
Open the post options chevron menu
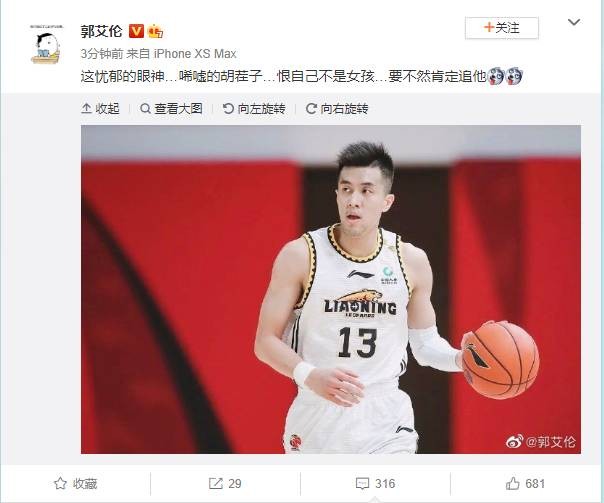[574, 22]
